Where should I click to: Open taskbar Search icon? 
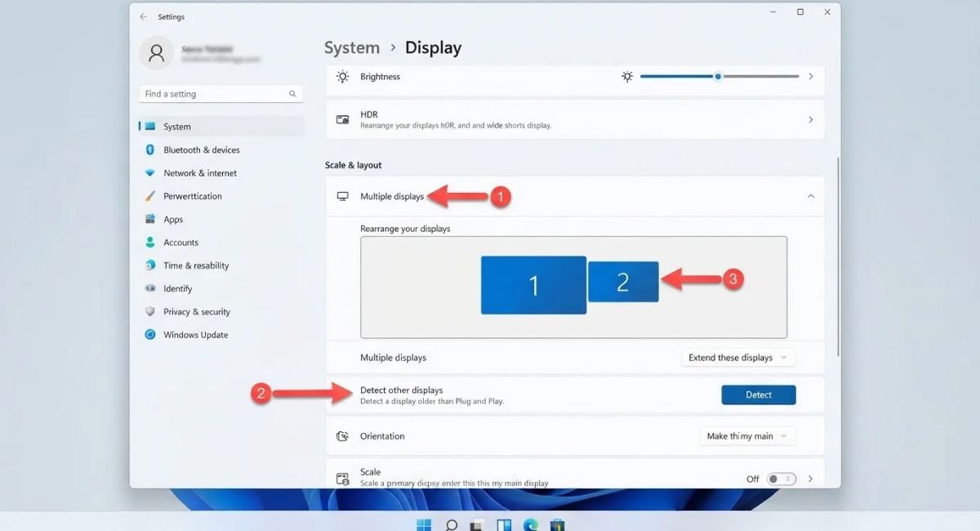point(451,524)
